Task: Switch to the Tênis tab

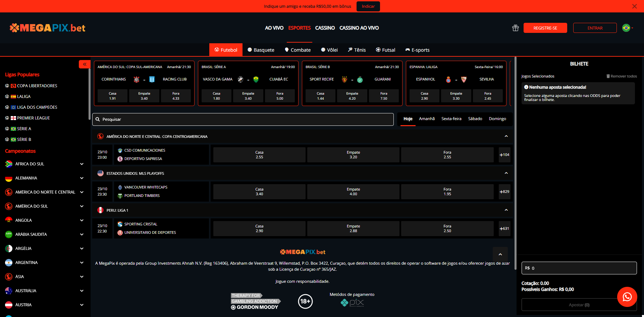Action: [x=357, y=50]
